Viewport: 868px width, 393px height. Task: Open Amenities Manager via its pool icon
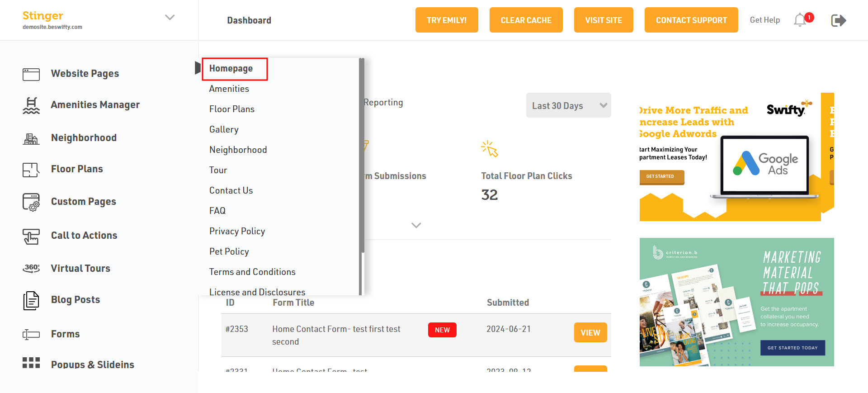click(x=31, y=105)
